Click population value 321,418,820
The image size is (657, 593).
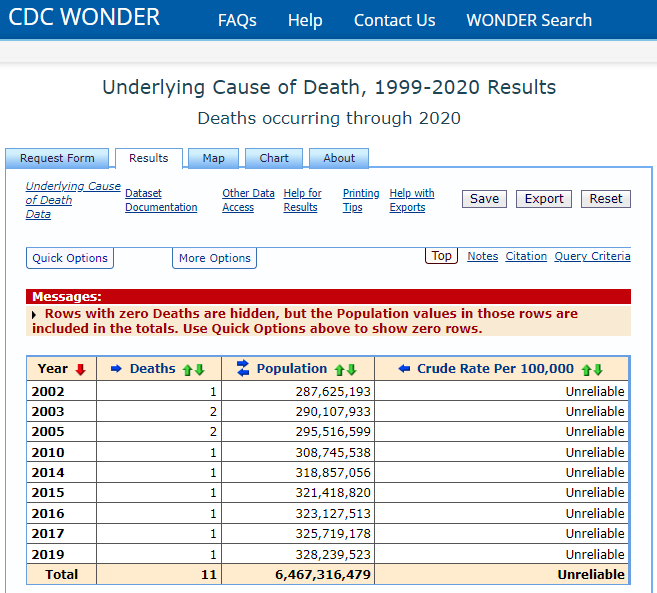click(x=333, y=492)
